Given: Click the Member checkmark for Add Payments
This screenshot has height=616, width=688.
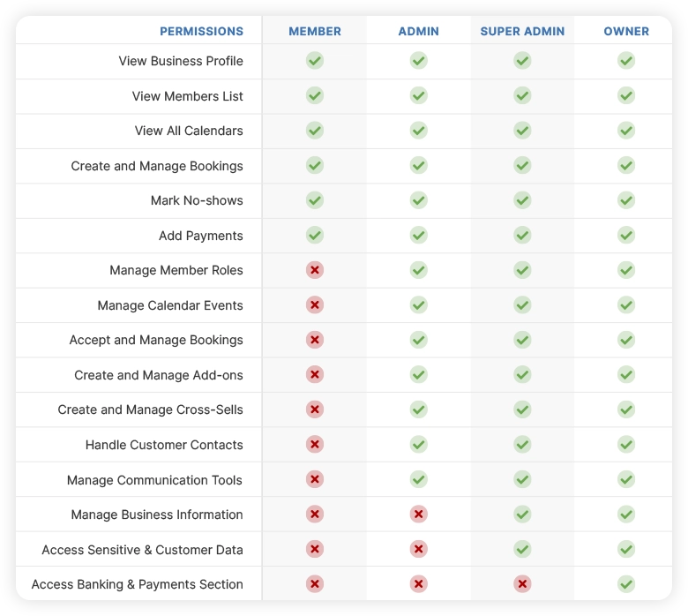Looking at the screenshot, I should (315, 235).
